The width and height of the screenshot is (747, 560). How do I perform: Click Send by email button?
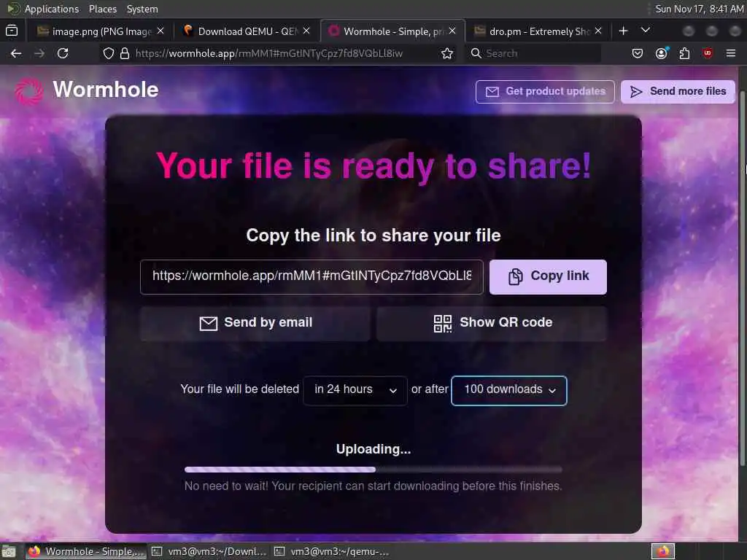click(x=255, y=323)
